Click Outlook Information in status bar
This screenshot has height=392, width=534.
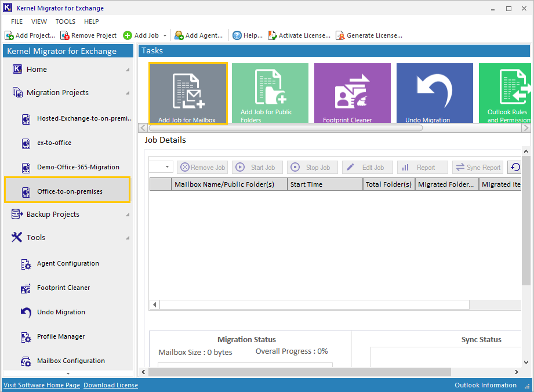point(485,385)
